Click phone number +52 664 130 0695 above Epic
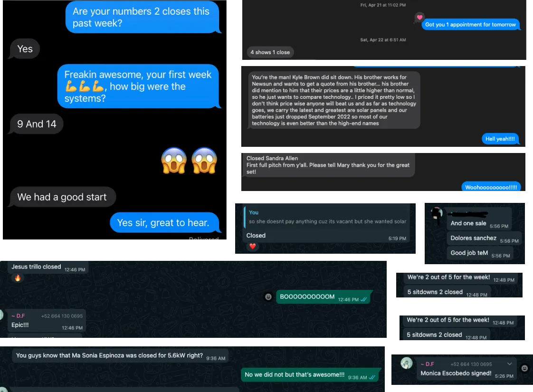533x392 pixels. tap(62, 316)
